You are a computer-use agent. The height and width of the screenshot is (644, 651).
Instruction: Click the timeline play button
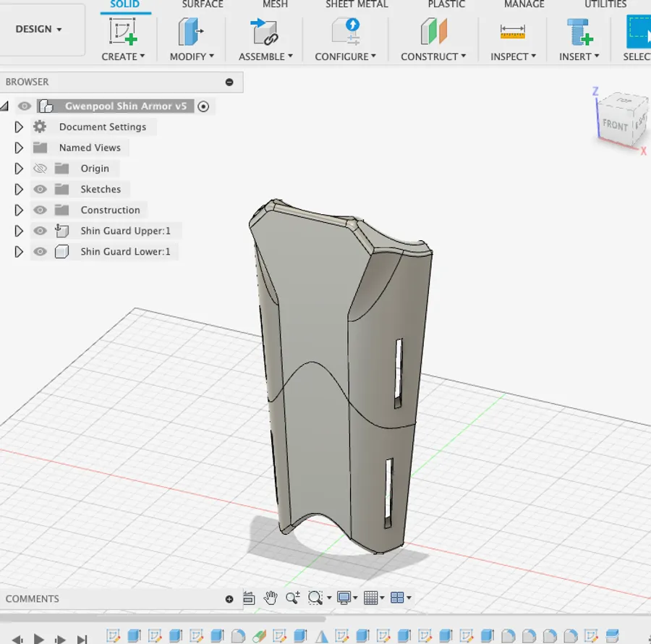pyautogui.click(x=39, y=639)
